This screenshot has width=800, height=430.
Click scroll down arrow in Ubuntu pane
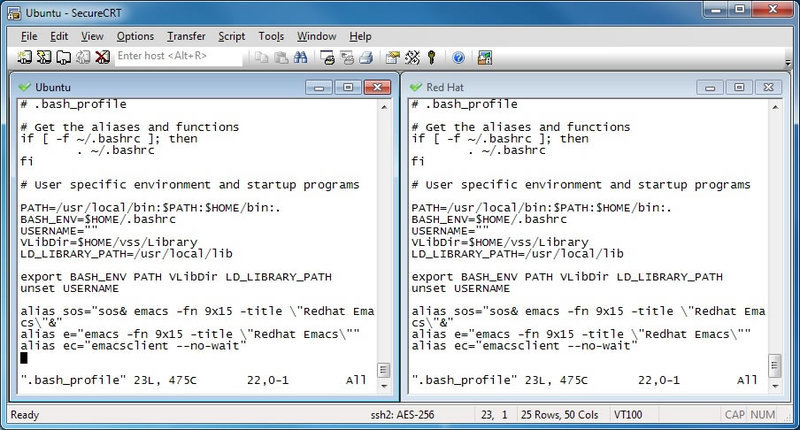click(384, 387)
